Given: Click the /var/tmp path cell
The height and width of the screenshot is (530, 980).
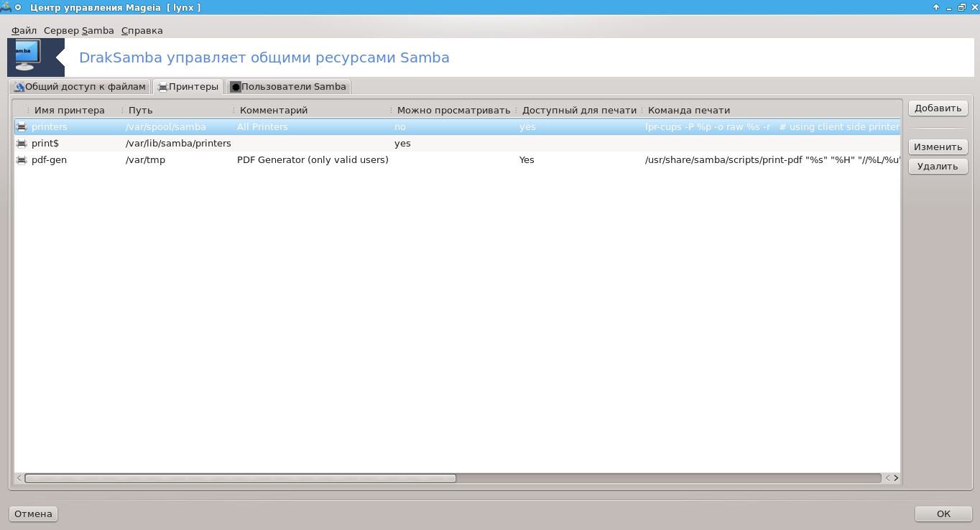Looking at the screenshot, I should coord(145,160).
